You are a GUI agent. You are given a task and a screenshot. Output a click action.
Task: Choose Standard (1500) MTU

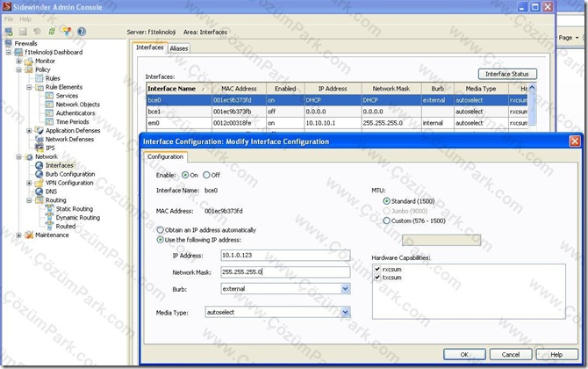[387, 201]
